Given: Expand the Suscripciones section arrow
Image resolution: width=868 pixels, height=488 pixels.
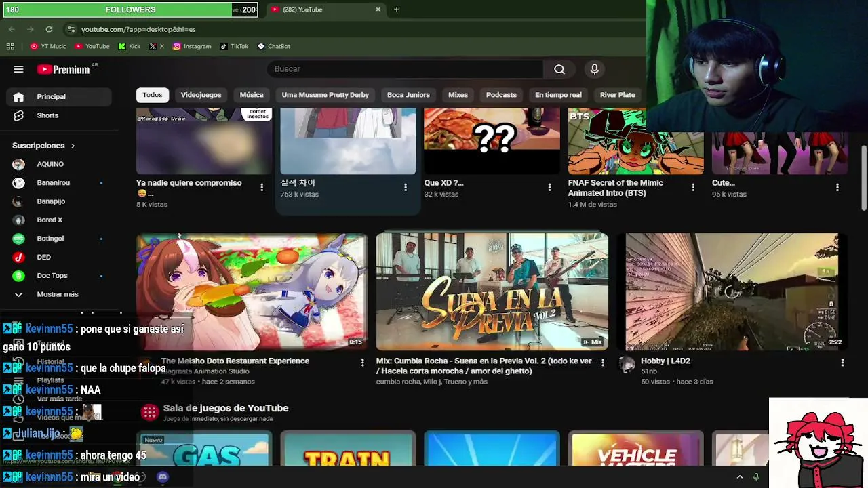Looking at the screenshot, I should [x=73, y=146].
